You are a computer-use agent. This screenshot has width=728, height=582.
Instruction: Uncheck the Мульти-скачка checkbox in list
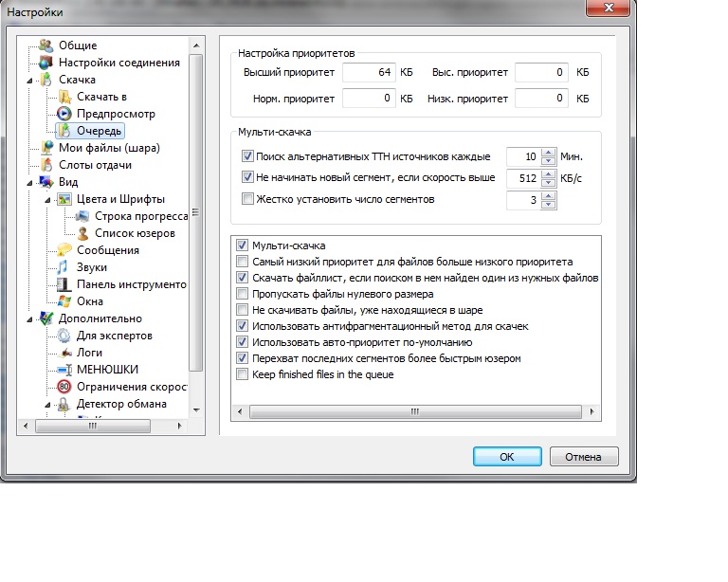coord(243,246)
